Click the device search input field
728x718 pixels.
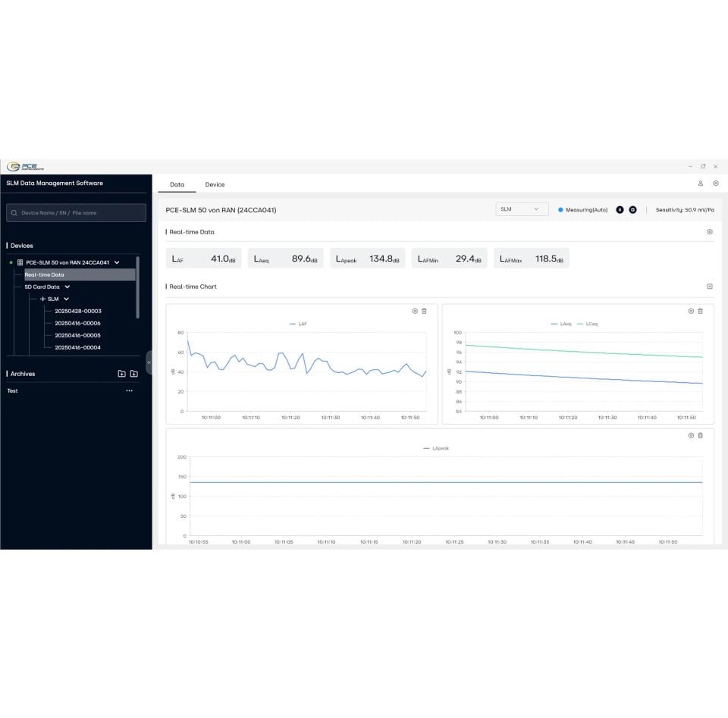point(76,213)
